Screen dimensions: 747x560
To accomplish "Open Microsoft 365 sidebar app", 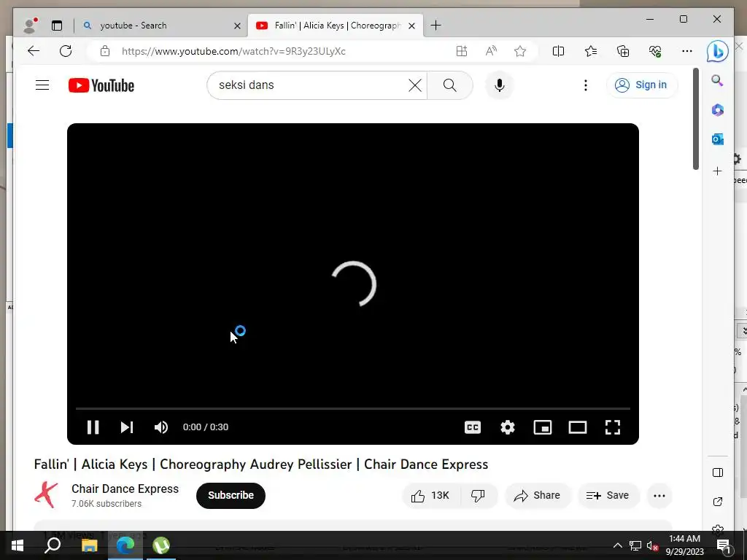I will [718, 110].
